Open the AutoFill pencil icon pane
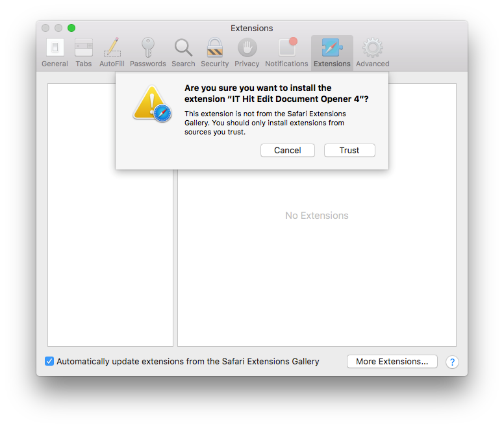The height and width of the screenshot is (428, 504). (x=112, y=53)
